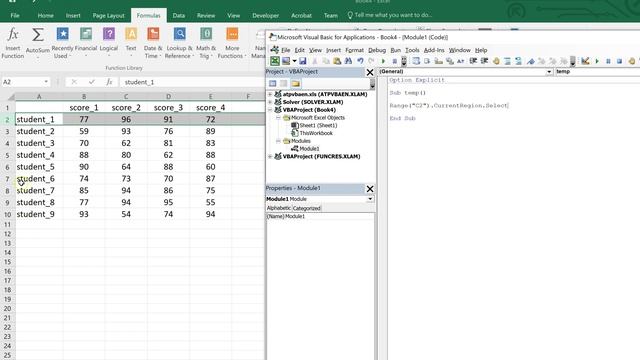The width and height of the screenshot is (640, 360).
Task: Collapse the Modules folder node
Action: pyautogui.click(x=278, y=141)
